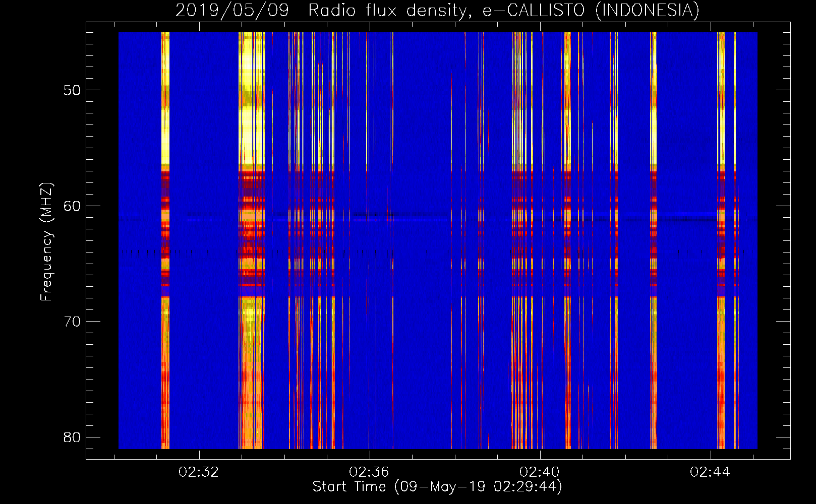Image resolution: width=816 pixels, height=504 pixels.
Task: Select the Frequency (MHZ) axis label
Action: (x=46, y=242)
